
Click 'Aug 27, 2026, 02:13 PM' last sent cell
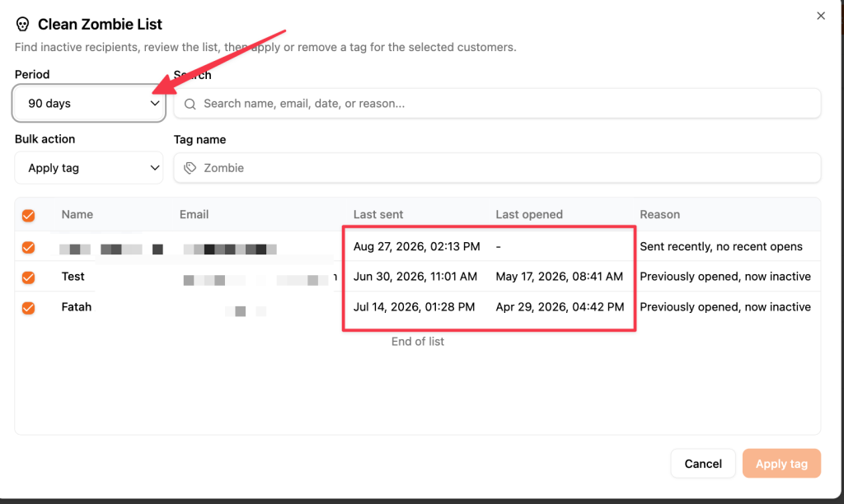(x=416, y=246)
